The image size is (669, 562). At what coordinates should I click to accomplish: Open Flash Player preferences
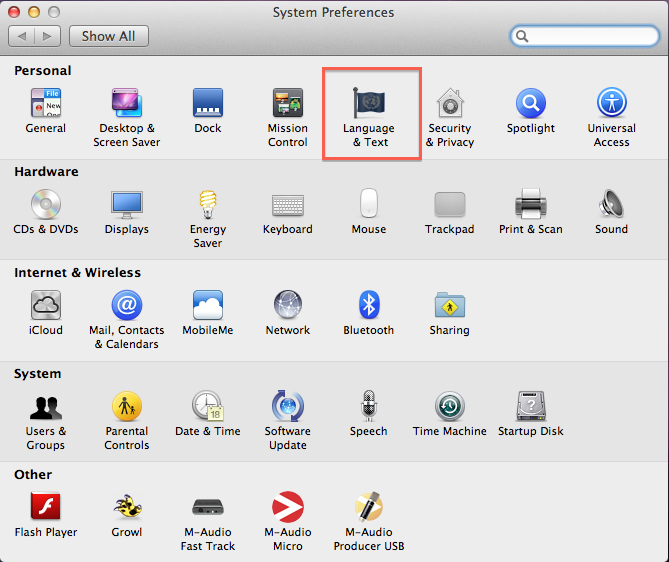point(46,508)
